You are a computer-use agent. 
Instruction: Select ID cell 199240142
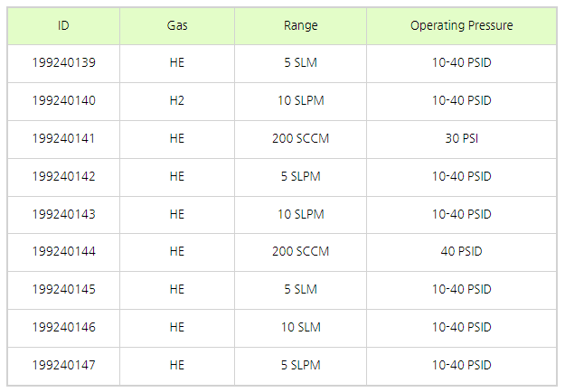[x=63, y=177]
